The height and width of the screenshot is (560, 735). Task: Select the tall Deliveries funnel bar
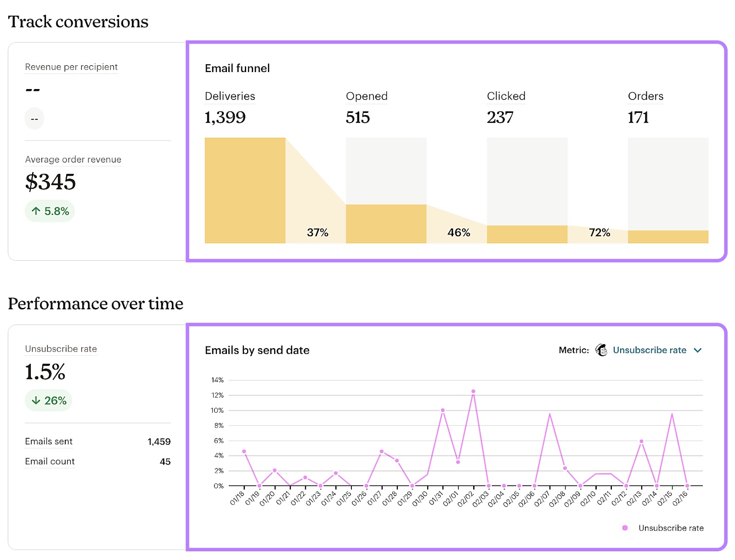(x=246, y=190)
